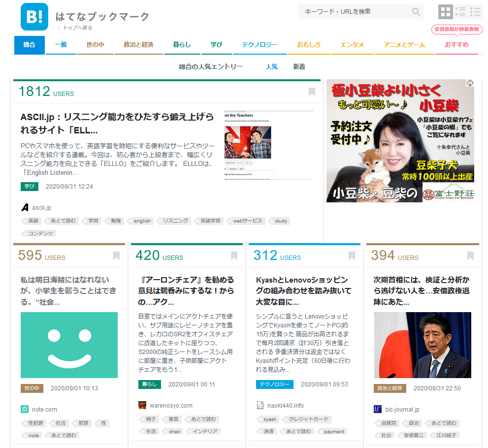Click the 暮らし label on chair entry
This screenshot has width=488, height=448.
point(150,384)
